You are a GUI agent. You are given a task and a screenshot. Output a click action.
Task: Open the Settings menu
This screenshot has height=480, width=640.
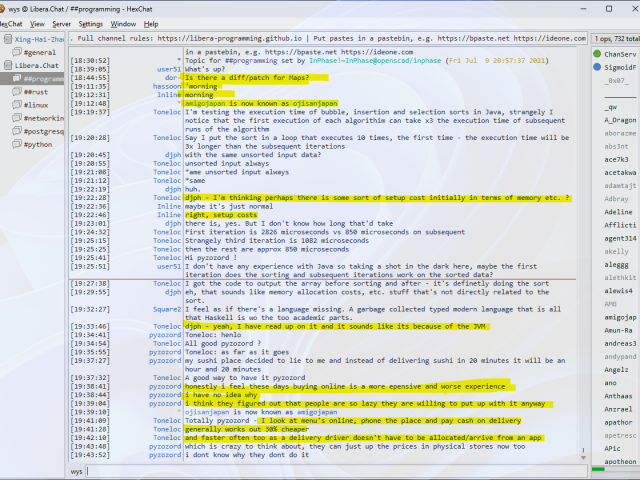point(90,23)
